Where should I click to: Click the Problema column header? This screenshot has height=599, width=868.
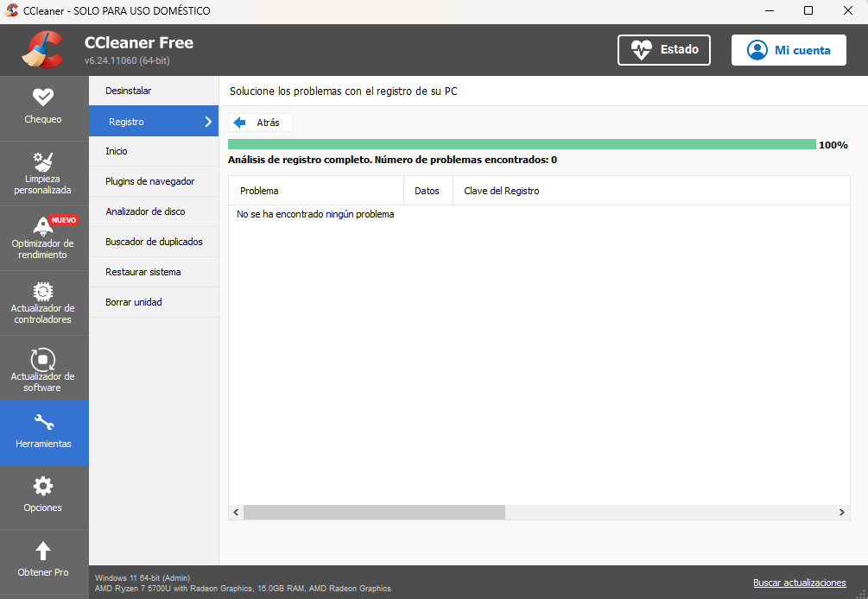coord(316,191)
